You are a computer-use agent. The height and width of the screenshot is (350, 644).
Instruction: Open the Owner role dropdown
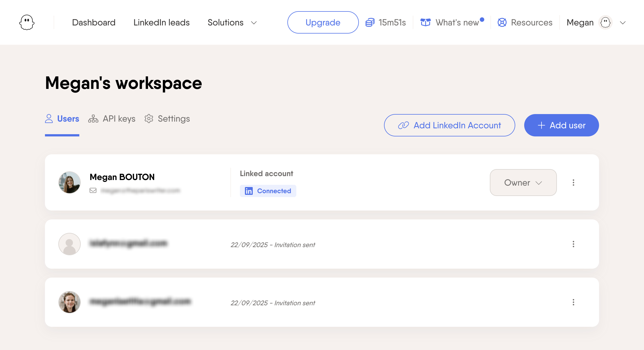click(523, 183)
